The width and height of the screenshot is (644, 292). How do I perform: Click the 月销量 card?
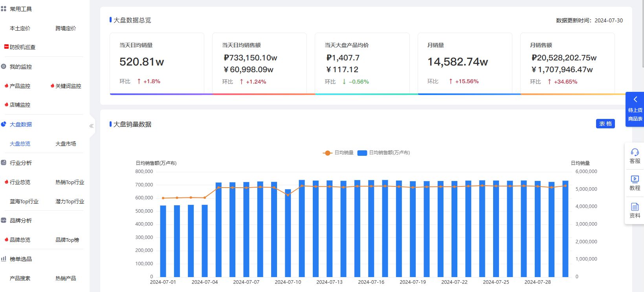click(x=465, y=64)
